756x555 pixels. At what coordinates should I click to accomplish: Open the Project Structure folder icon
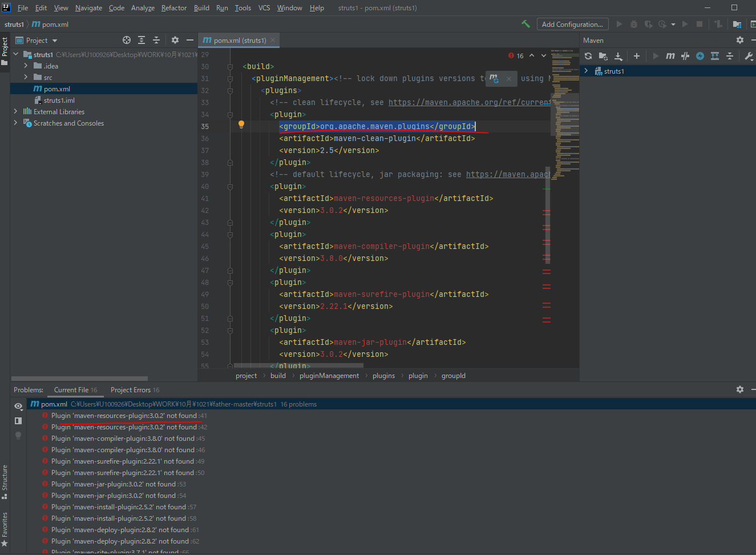tap(737, 24)
